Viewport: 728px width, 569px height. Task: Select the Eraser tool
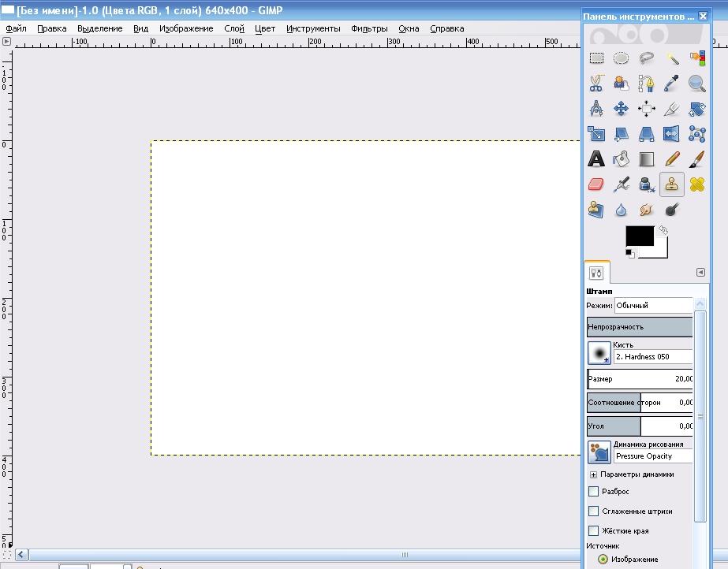pos(597,184)
